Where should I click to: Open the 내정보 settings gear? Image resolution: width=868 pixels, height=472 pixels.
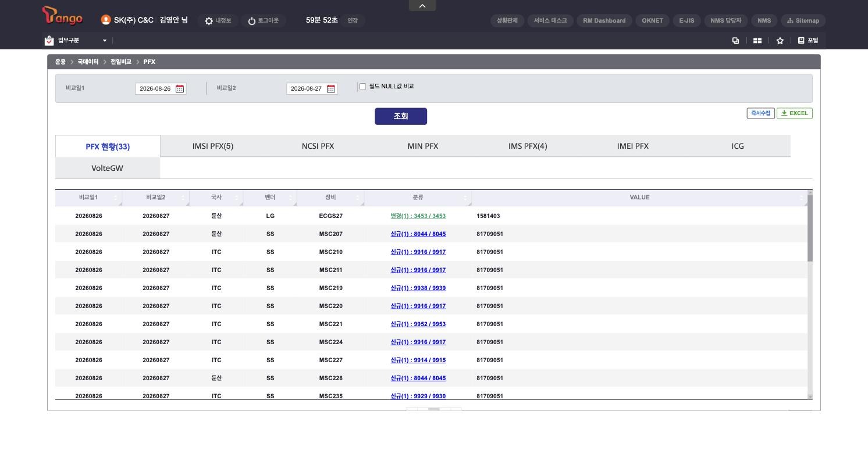218,20
